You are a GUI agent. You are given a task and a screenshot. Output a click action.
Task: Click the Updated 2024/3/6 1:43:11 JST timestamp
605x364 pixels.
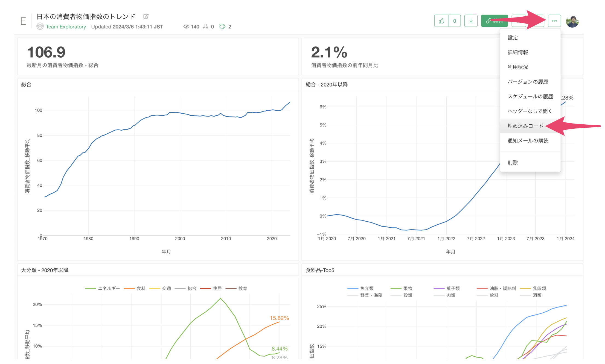coord(127,27)
